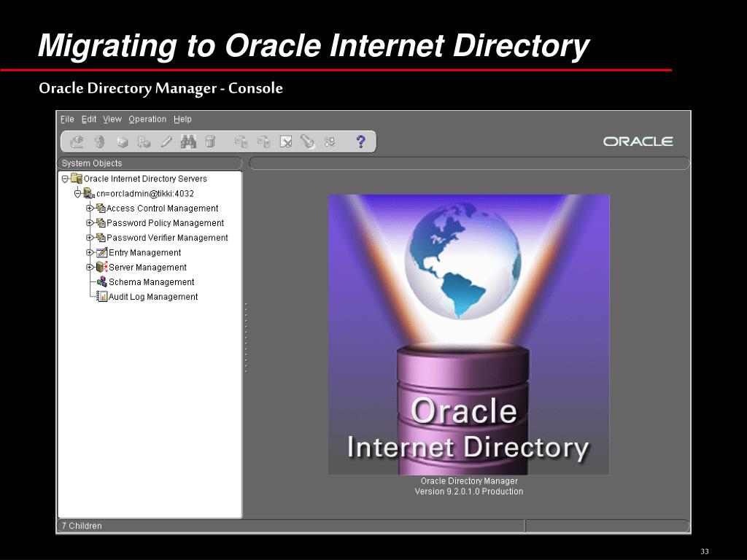The height and width of the screenshot is (560, 747).
Task: Click the connect/disconnect plug toolbar icon
Action: [77, 141]
